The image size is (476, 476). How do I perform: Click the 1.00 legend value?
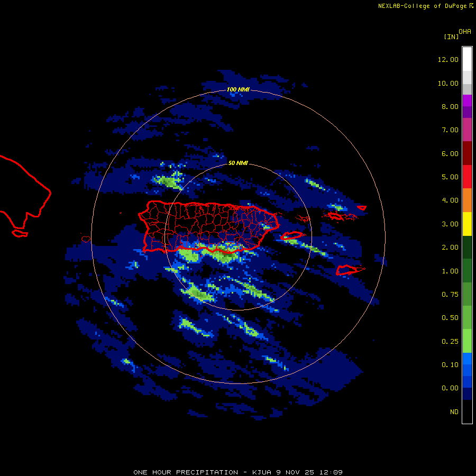pos(450,271)
